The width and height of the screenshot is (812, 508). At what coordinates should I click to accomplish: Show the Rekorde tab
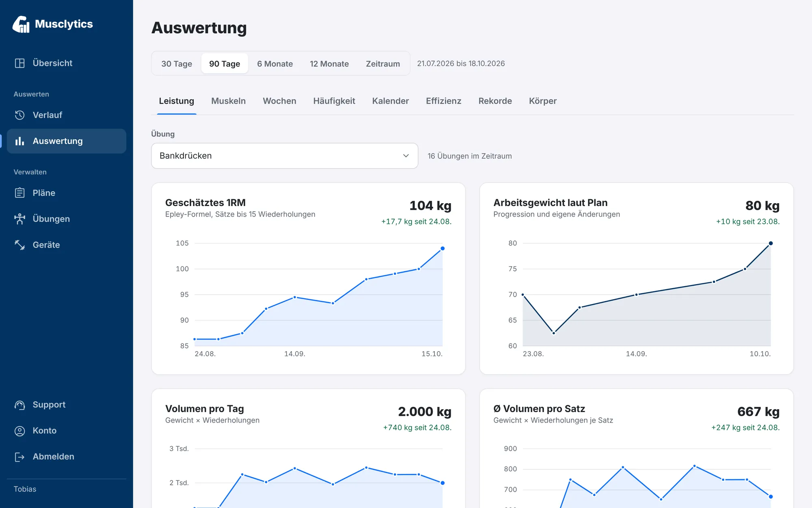click(495, 101)
